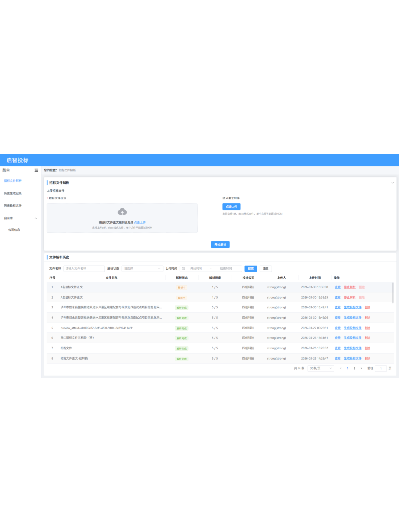
Task: Toggle the sidebar menu hamburger icon
Action: click(x=36, y=170)
